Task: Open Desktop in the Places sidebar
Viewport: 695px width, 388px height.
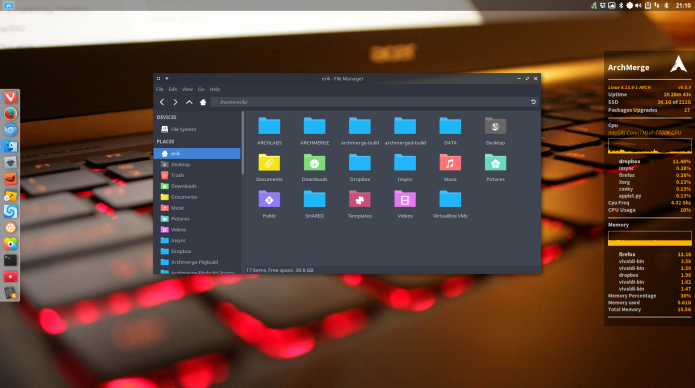Action: (197, 164)
